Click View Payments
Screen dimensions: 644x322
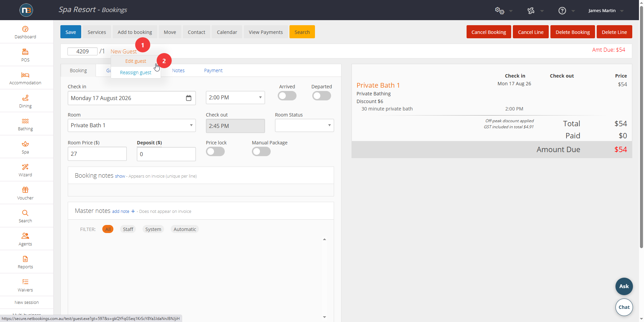[266, 32]
